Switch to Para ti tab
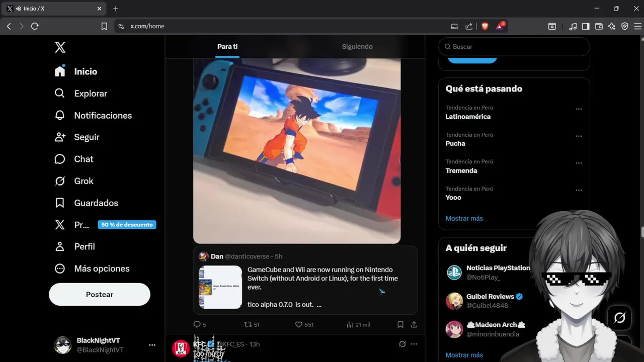 pyautogui.click(x=227, y=46)
